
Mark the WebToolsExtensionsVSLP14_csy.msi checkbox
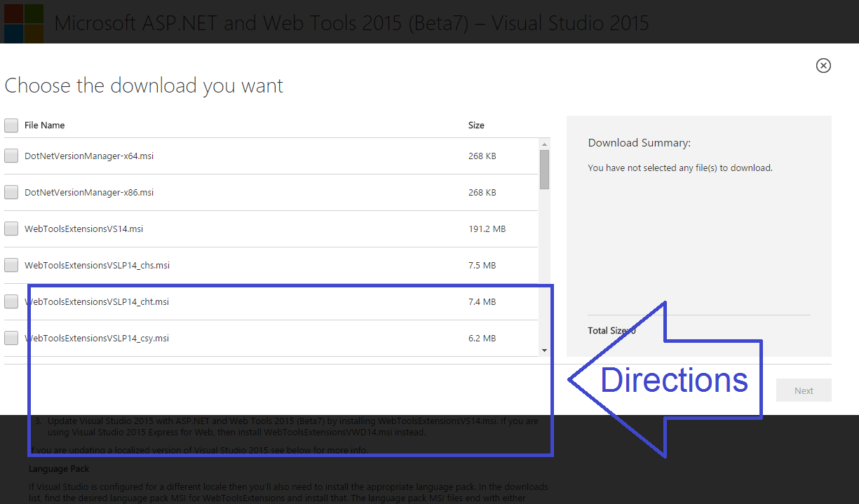pyautogui.click(x=11, y=338)
